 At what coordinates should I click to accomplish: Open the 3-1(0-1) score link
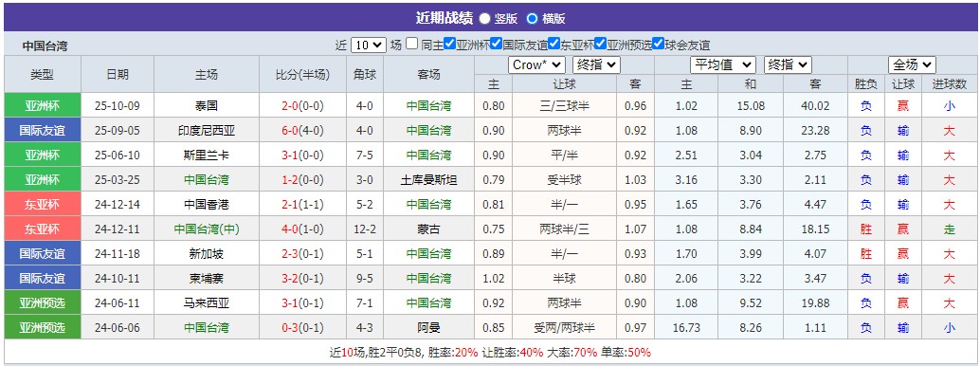pyautogui.click(x=303, y=303)
